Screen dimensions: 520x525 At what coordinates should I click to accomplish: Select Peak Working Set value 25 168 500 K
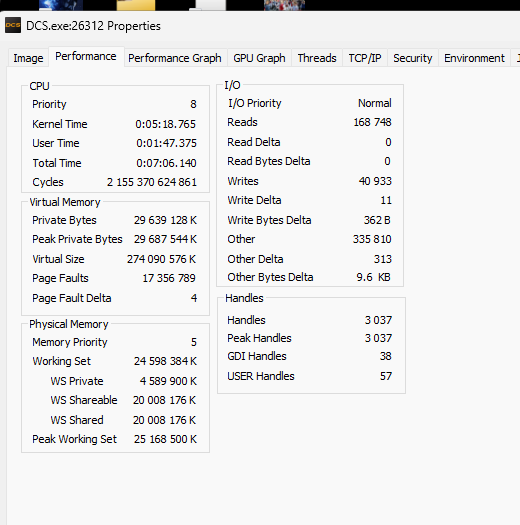click(x=165, y=439)
